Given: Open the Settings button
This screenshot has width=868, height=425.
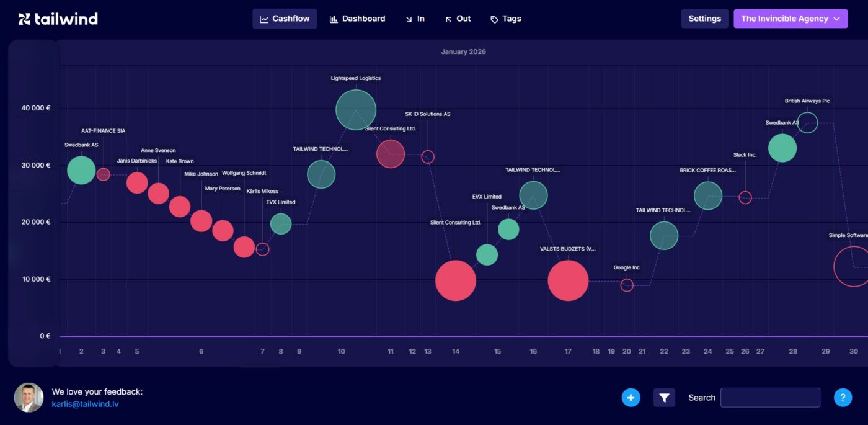Looking at the screenshot, I should pos(704,19).
